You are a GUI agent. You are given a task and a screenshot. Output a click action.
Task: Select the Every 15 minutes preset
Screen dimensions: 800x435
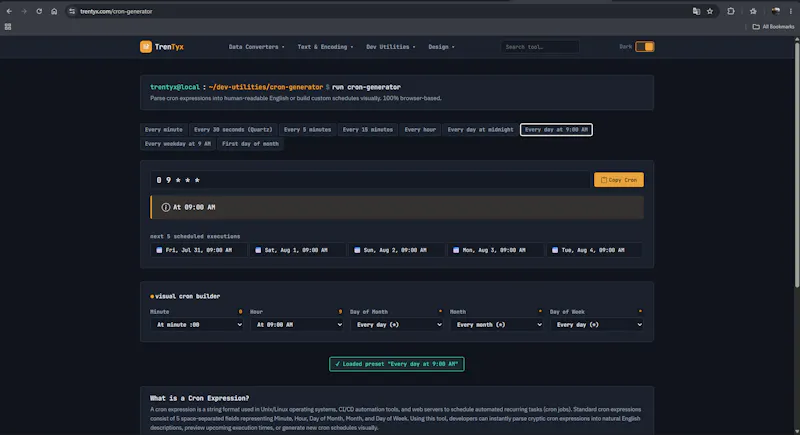click(x=367, y=130)
